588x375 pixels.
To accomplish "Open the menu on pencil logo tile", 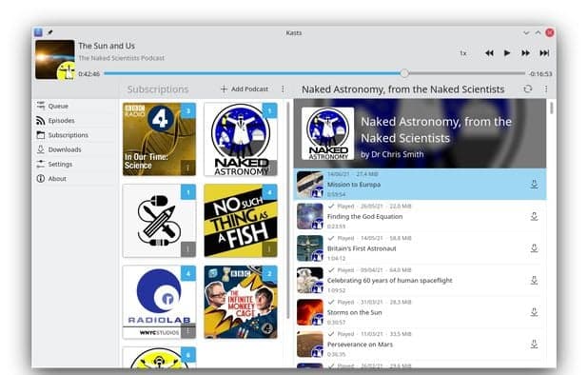I will point(188,249).
